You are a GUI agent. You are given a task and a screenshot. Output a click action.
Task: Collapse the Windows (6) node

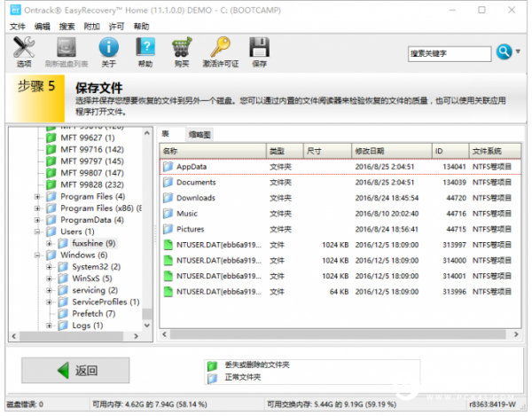[x=37, y=255]
